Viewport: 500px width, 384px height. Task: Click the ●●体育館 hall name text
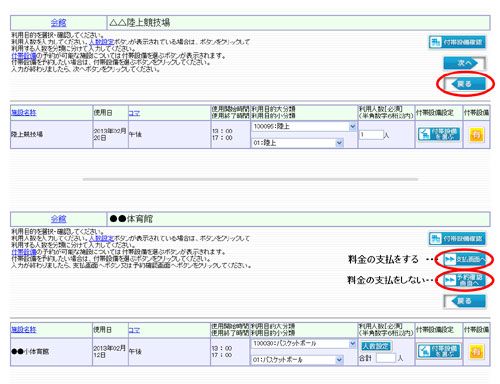pyautogui.click(x=131, y=219)
